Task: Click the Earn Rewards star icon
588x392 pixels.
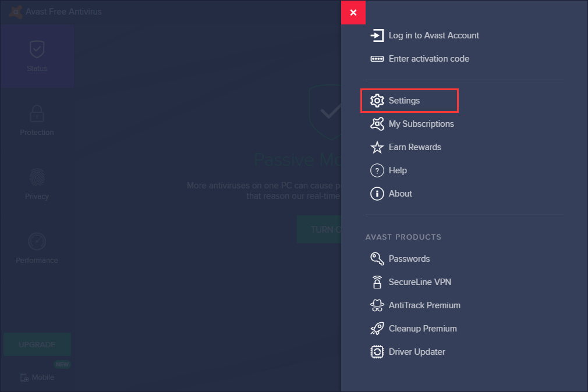Action: 377,147
